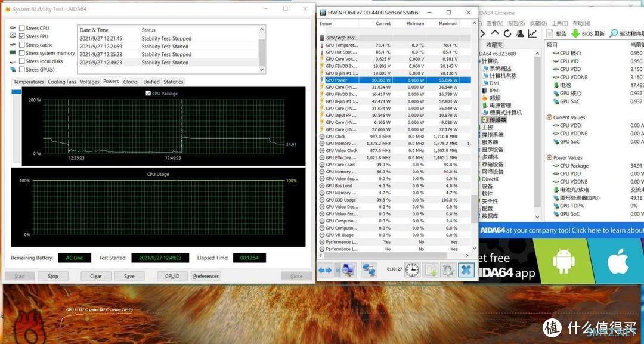
Task: Click Android icon in AIDA64 banner
Action: [563, 261]
